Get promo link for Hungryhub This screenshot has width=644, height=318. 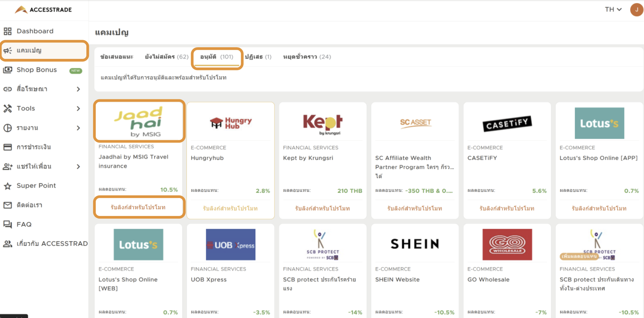[x=230, y=208]
